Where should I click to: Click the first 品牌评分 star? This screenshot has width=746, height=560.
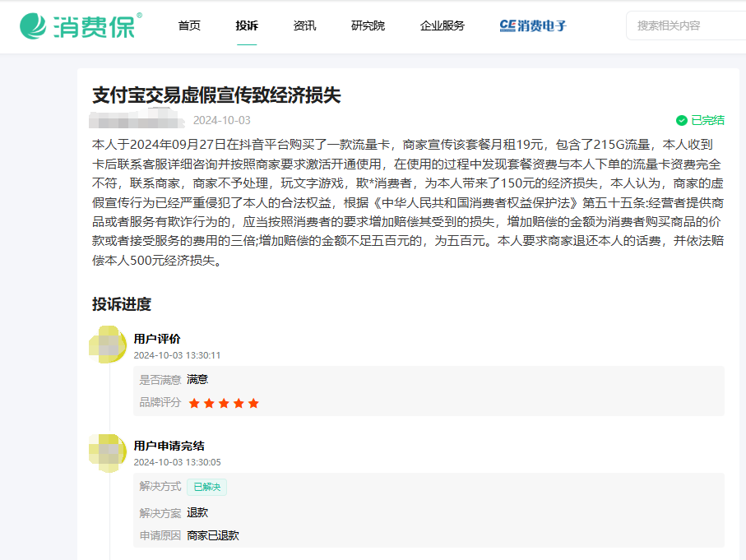tap(194, 404)
